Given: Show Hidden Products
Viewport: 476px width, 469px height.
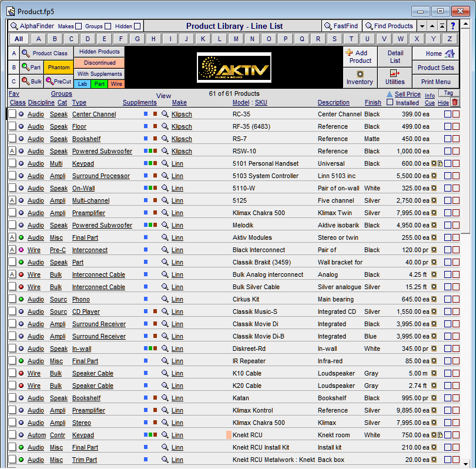Looking at the screenshot, I should point(99,52).
